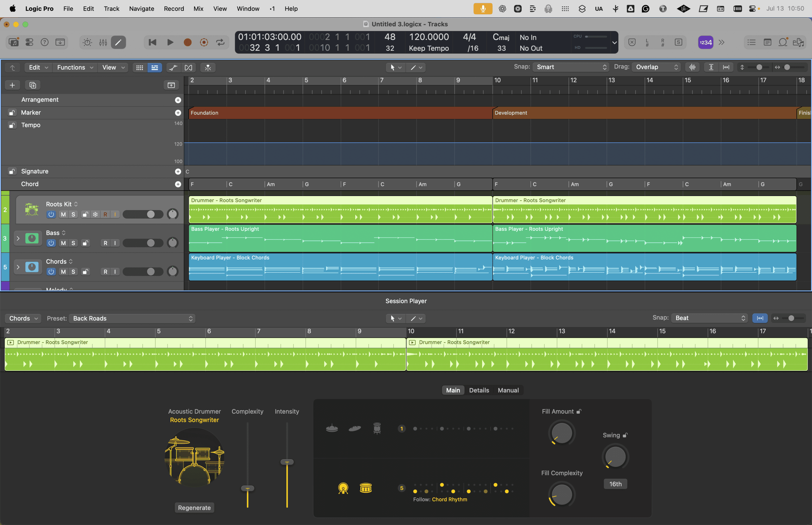Mute the Roots Kit track
Screen dimensions: 812x525
[x=63, y=214]
